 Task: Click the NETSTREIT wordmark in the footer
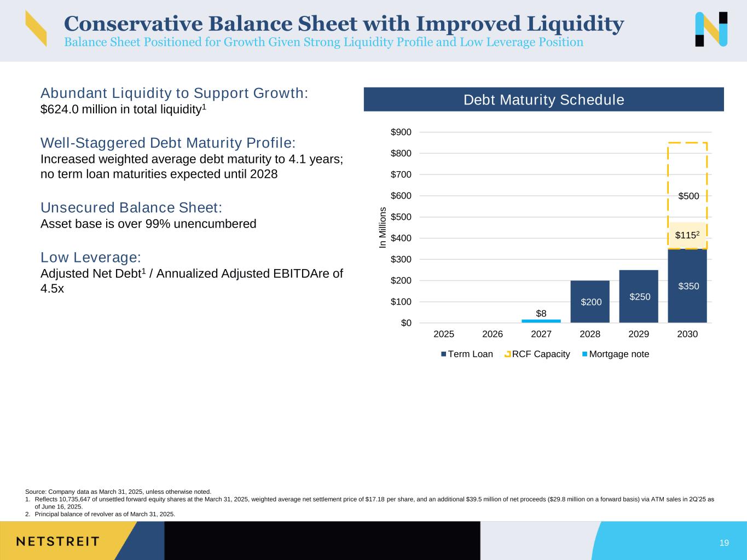[x=57, y=541]
